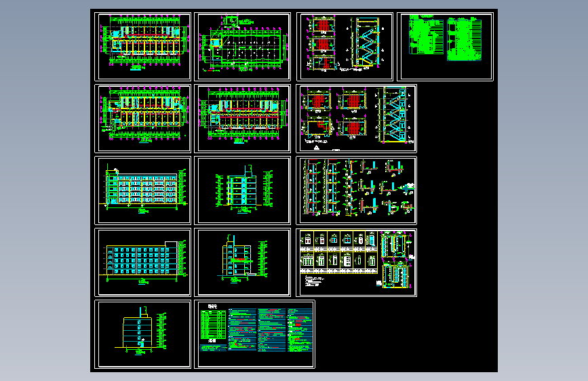Select the all-green text tables sheet
The width and height of the screenshot is (588, 381).
[445, 47]
